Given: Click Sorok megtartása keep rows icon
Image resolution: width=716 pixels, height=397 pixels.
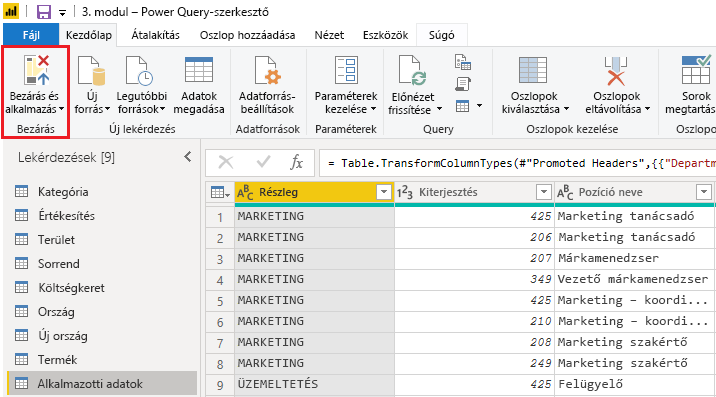Looking at the screenshot, I should pos(696,70).
